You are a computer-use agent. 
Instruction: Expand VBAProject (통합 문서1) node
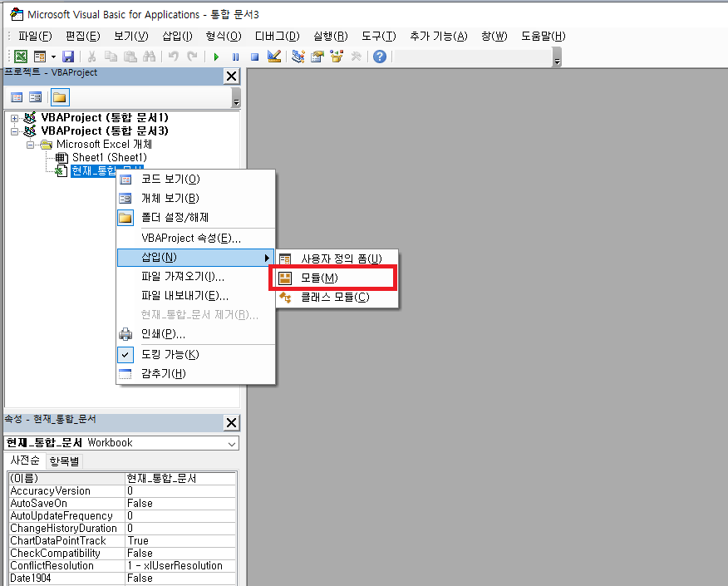14,118
